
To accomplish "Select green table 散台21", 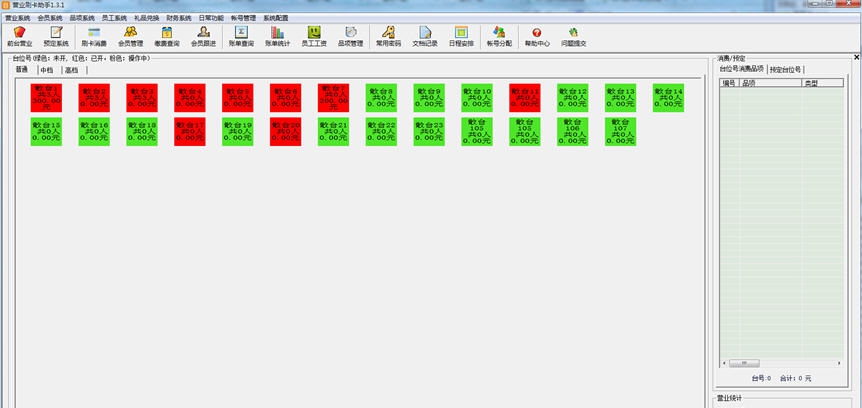I will (x=333, y=131).
